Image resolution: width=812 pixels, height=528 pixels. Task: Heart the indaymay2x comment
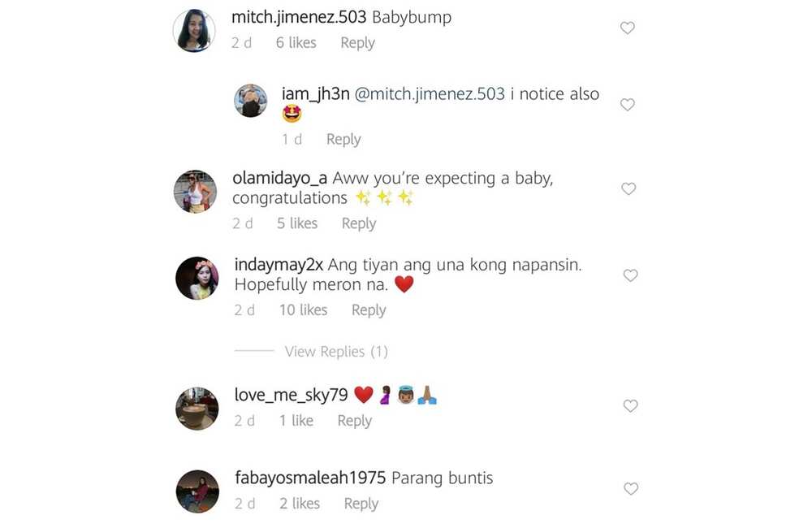(630, 275)
